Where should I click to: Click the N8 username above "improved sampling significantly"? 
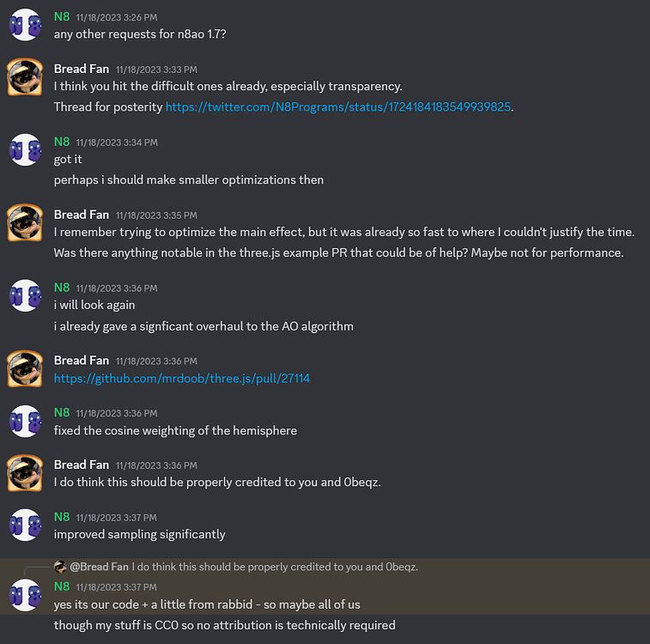coord(61,517)
